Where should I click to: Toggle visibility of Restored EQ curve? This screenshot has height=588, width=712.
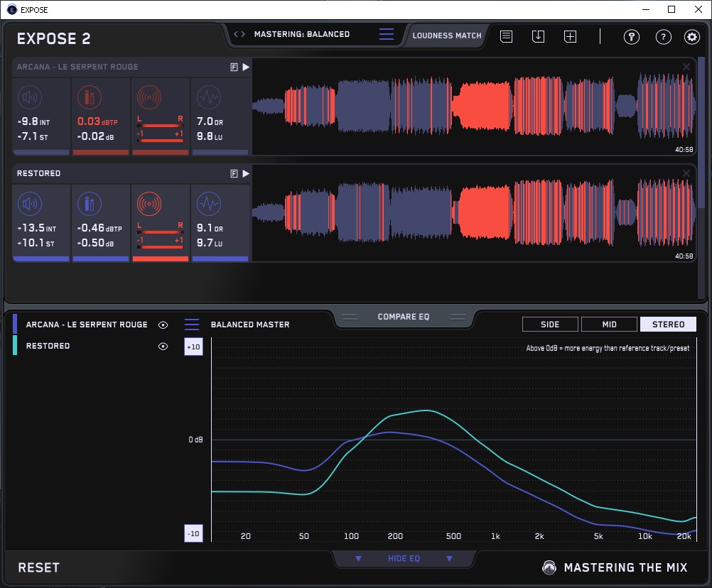click(163, 346)
